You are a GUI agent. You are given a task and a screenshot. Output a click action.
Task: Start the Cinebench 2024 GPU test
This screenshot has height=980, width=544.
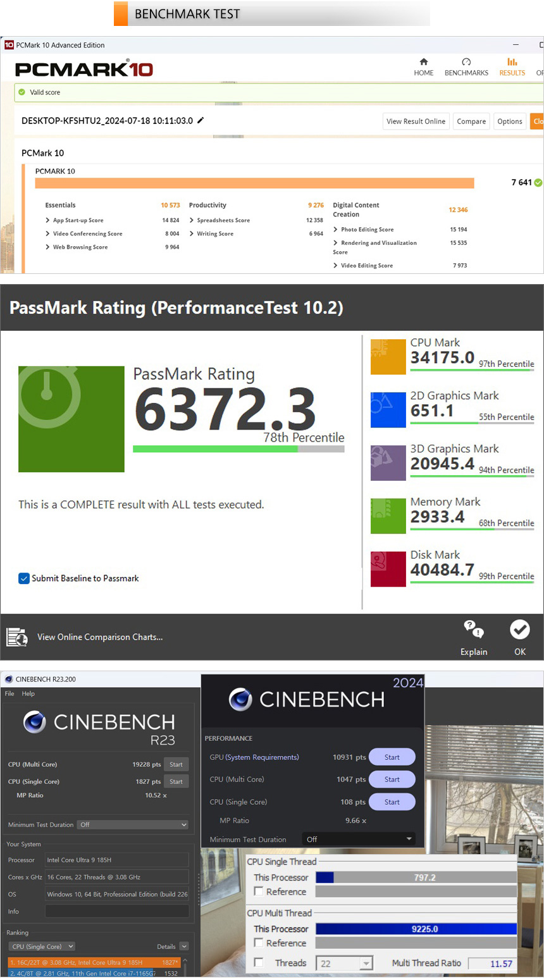392,757
